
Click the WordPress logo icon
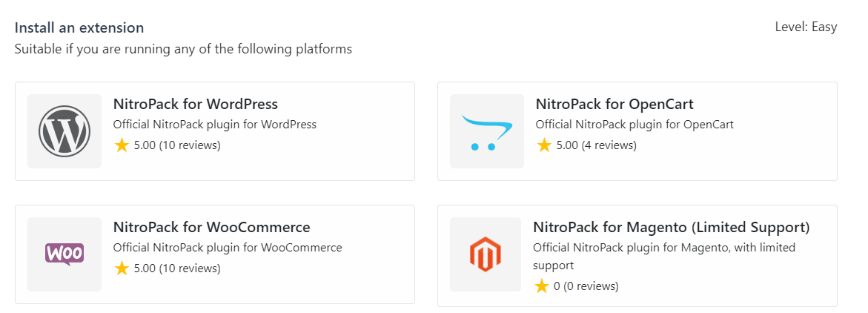point(64,131)
